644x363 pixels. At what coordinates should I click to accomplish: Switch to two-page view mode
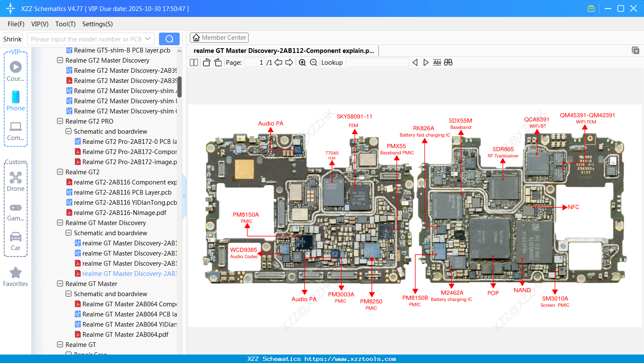194,62
